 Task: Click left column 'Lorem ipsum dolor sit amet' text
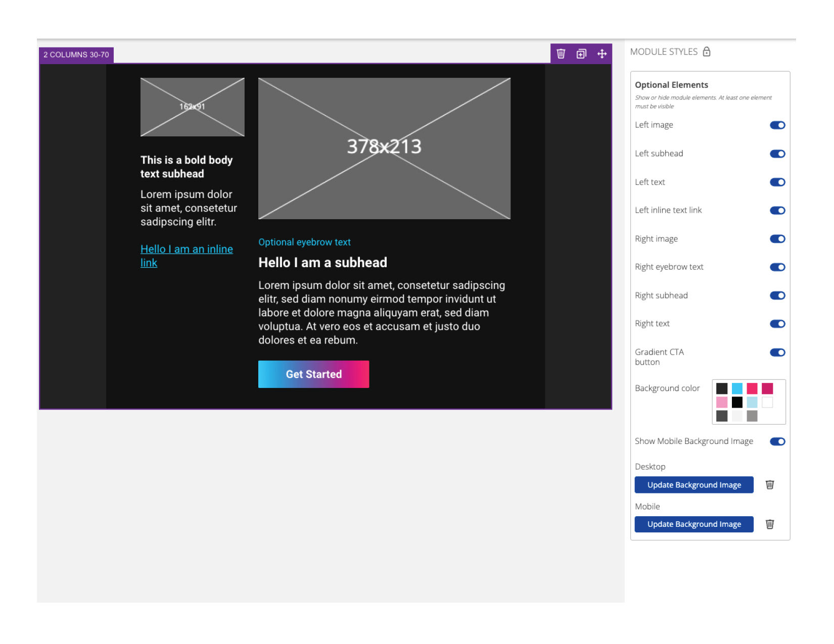pyautogui.click(x=189, y=208)
